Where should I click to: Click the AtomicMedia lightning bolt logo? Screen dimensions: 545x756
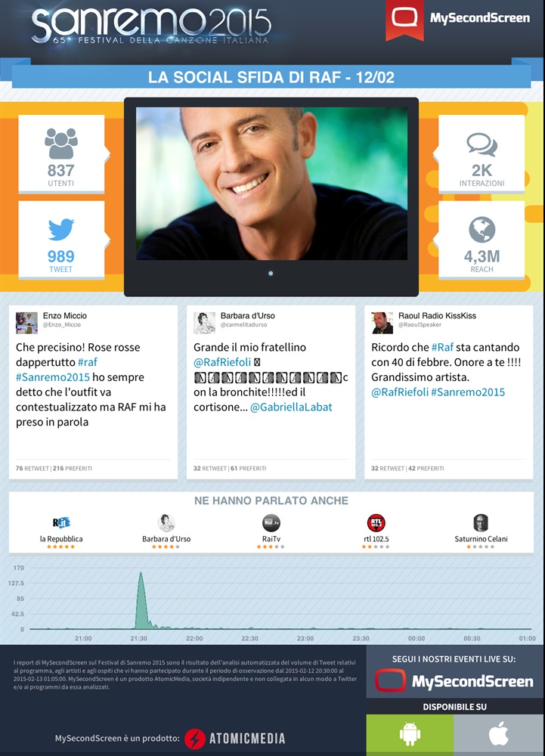tap(195, 739)
